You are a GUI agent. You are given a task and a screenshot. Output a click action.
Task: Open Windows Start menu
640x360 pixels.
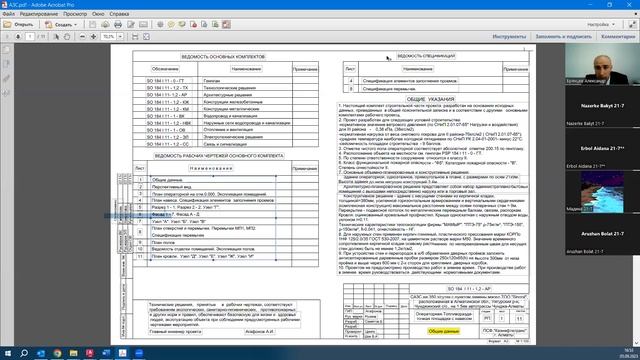click(x=7, y=353)
